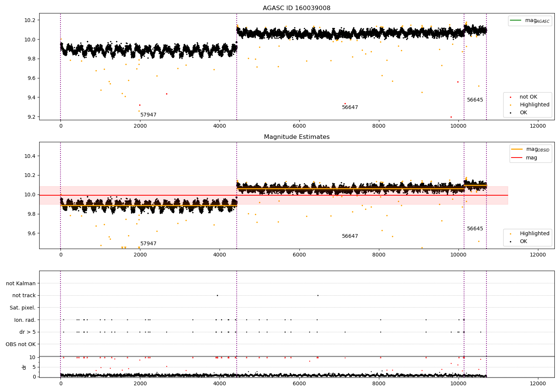
Task: Select the red 'mag' legend entry in middle panel
Action: point(532,158)
